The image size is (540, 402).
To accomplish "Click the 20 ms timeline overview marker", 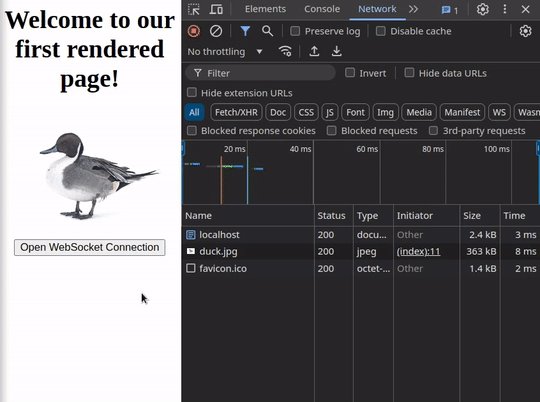I will [x=235, y=149].
